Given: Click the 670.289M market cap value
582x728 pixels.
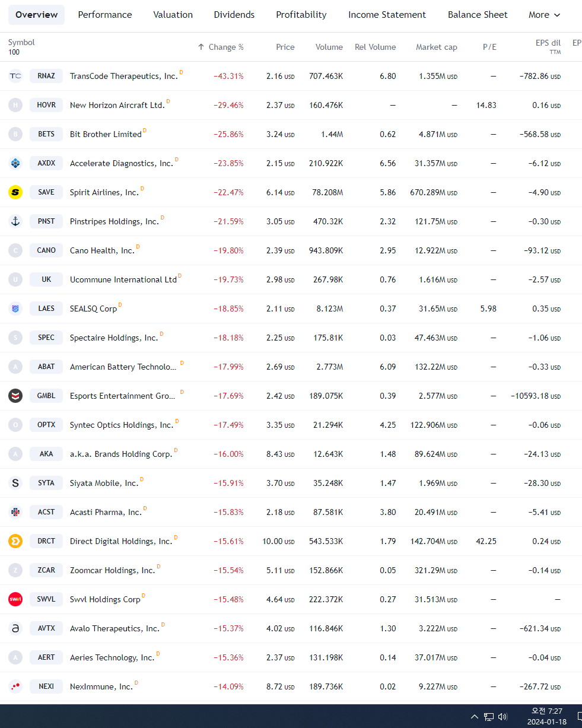Looking at the screenshot, I should tap(434, 193).
